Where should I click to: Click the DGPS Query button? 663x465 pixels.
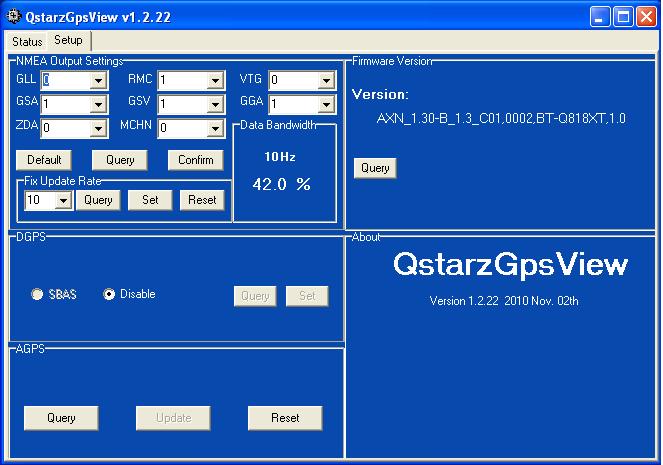coord(255,296)
